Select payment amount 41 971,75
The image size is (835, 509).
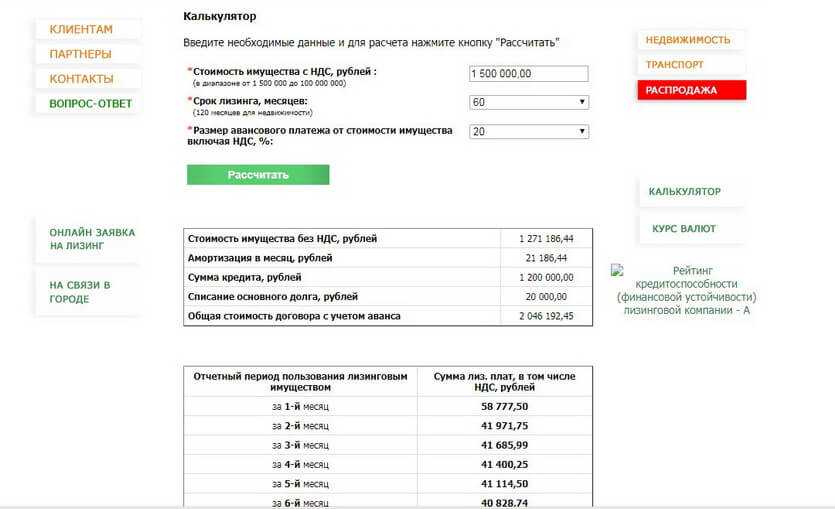click(504, 426)
